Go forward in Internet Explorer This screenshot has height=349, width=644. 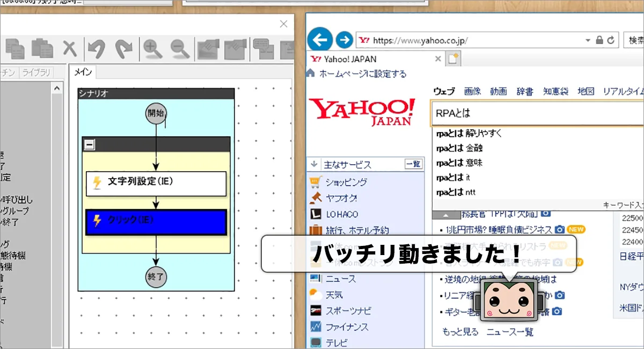pos(345,40)
